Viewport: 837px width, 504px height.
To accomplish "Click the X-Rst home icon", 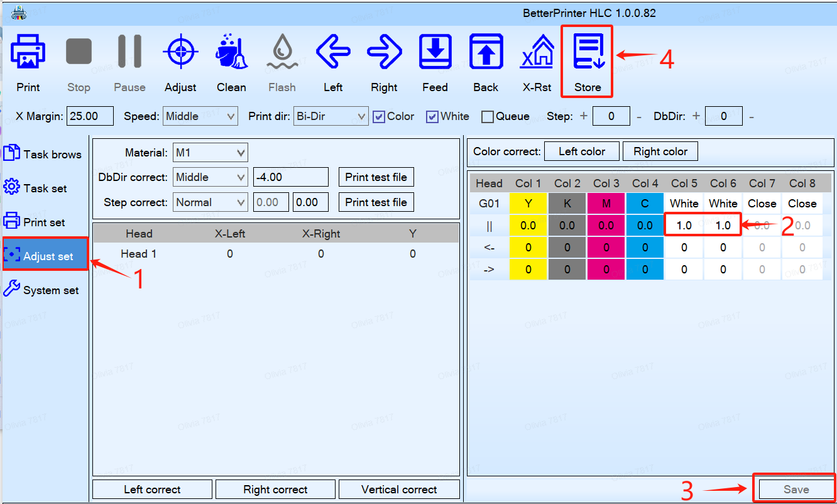I will pos(537,53).
